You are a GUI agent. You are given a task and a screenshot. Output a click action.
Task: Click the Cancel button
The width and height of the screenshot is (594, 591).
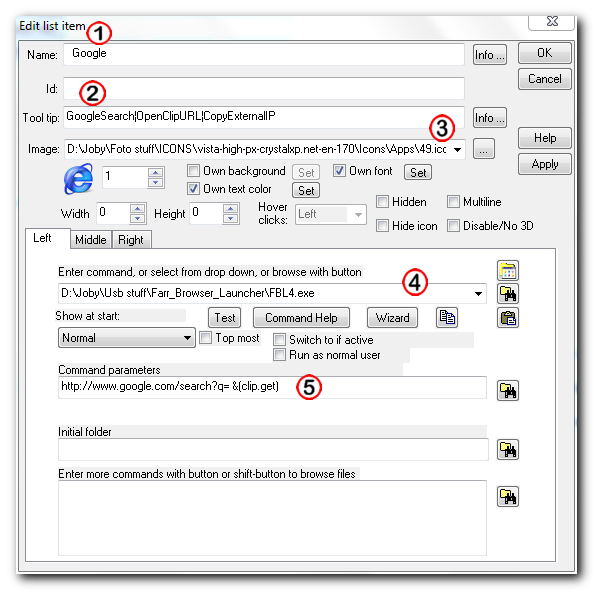[x=544, y=79]
